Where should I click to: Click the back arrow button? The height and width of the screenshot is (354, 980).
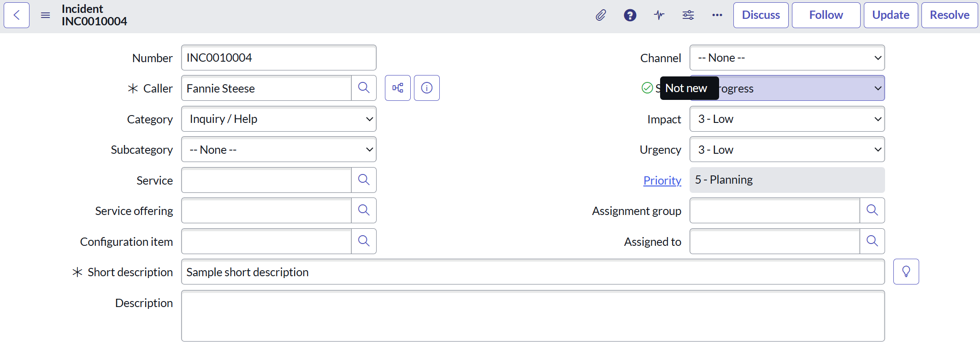tap(17, 15)
